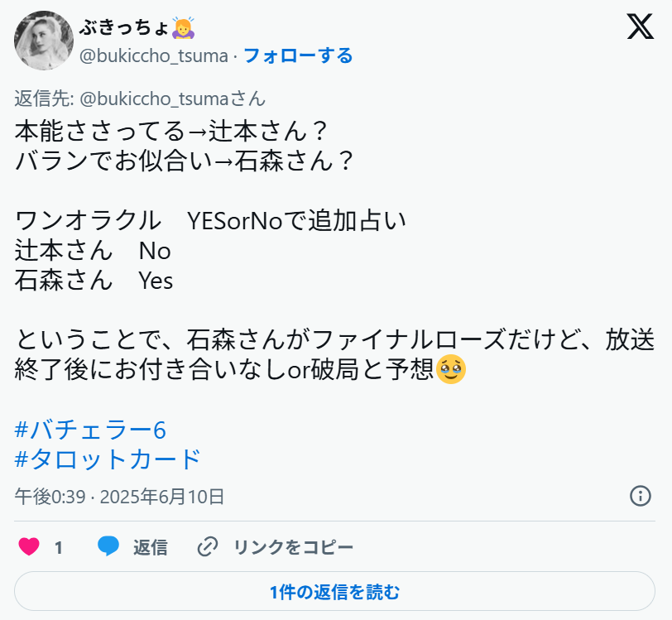Click the 午後0:39 · 2025年6月10日 timestamp
This screenshot has width=672, height=620.
(120, 497)
